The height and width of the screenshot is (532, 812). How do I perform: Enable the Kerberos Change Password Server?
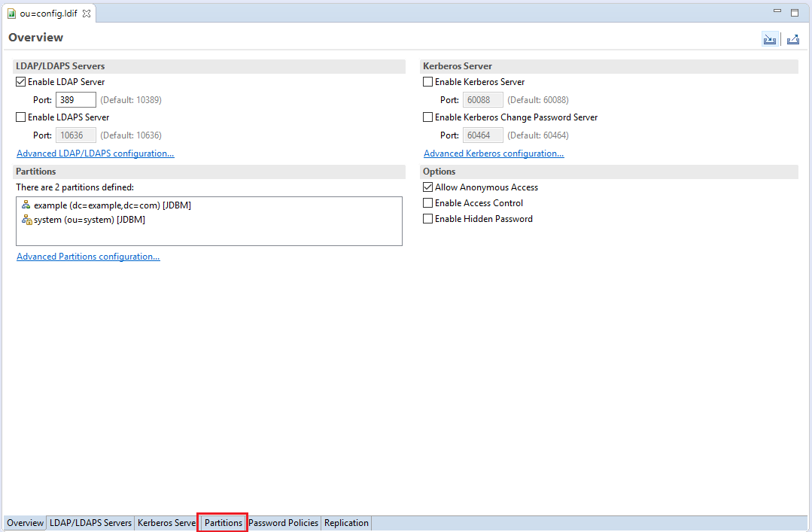click(x=427, y=117)
